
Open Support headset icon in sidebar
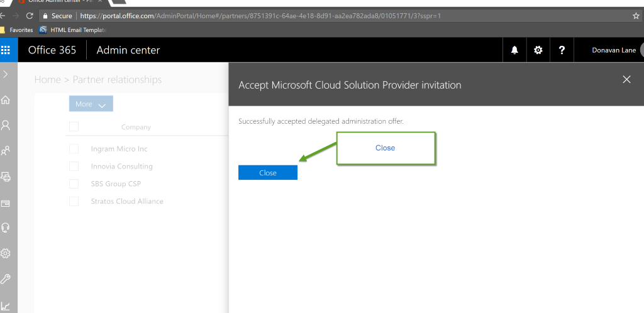(x=5, y=228)
